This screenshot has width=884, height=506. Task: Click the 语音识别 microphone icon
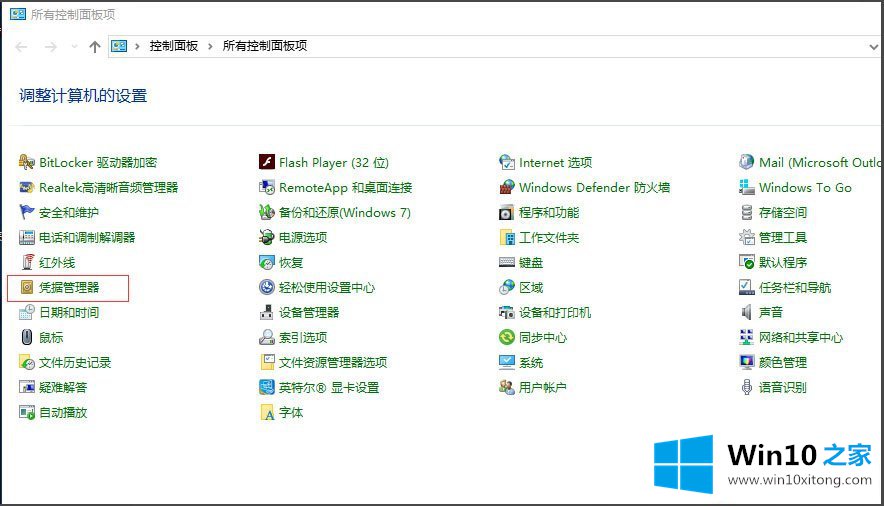click(x=746, y=387)
